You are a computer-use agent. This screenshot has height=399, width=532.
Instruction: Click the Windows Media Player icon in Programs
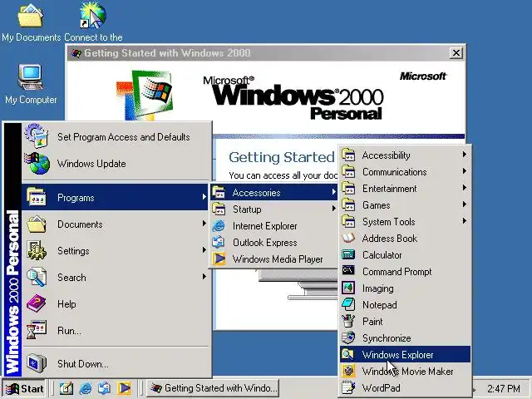click(x=219, y=259)
